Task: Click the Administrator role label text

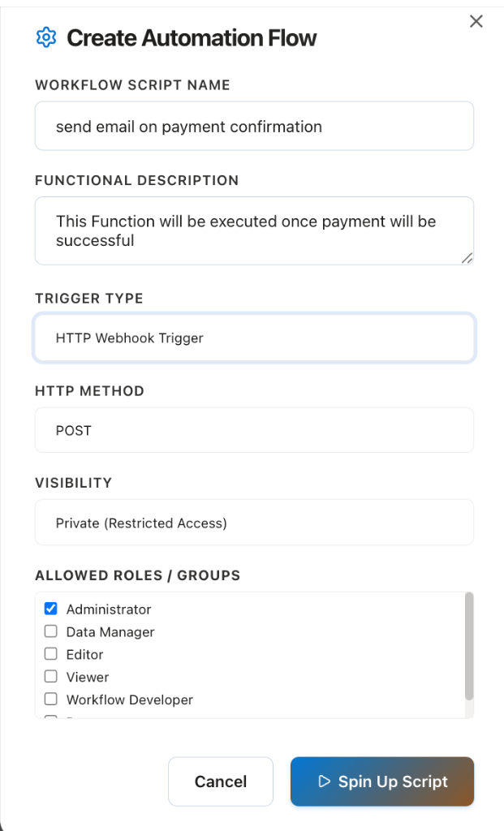Action: pos(109,609)
